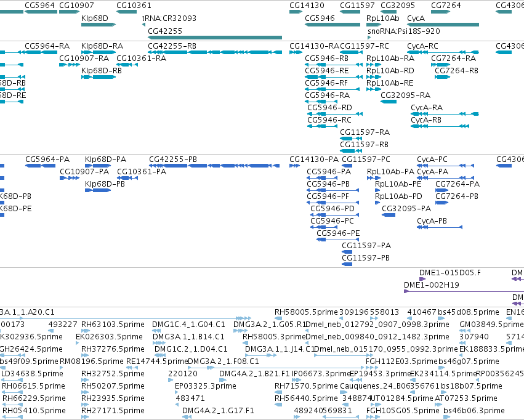Click the Klp68D gene name
Image resolution: width=524 pixels, height=420 pixels.
tap(95, 18)
